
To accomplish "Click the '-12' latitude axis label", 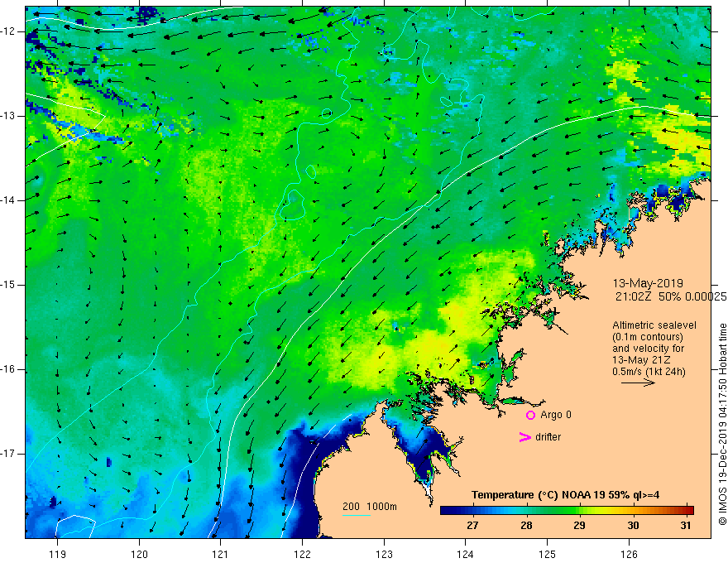I will coord(8,31).
